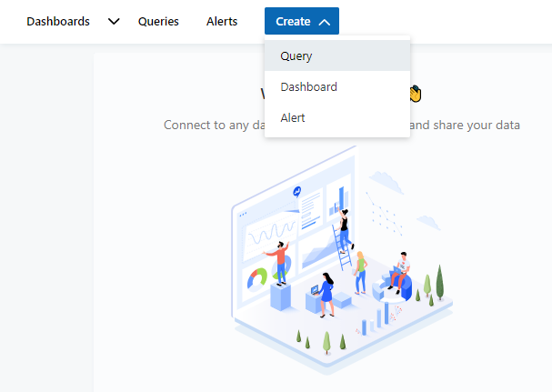Click the "and share your data" text
The height and width of the screenshot is (392, 552).
click(x=465, y=125)
